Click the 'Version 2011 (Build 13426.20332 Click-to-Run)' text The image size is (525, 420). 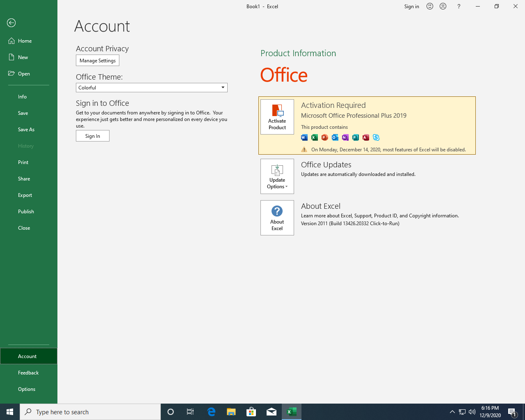tap(350, 224)
